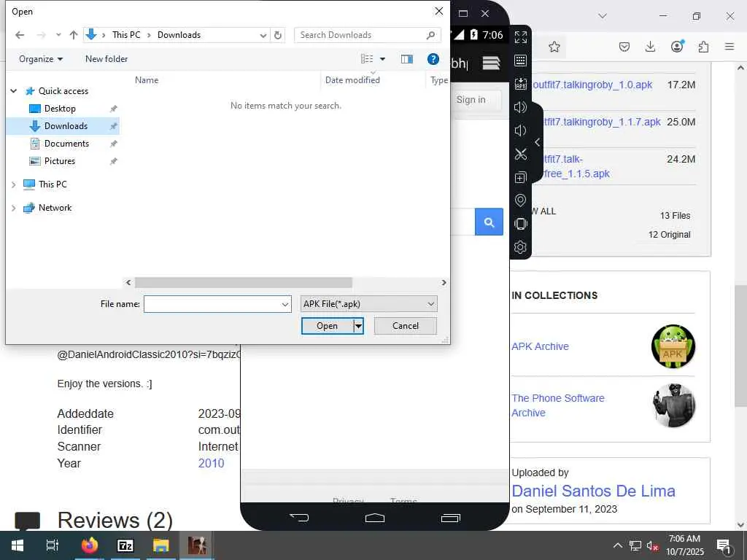Tap Android recent apps button
Screen dimensions: 747x560
tap(451, 518)
